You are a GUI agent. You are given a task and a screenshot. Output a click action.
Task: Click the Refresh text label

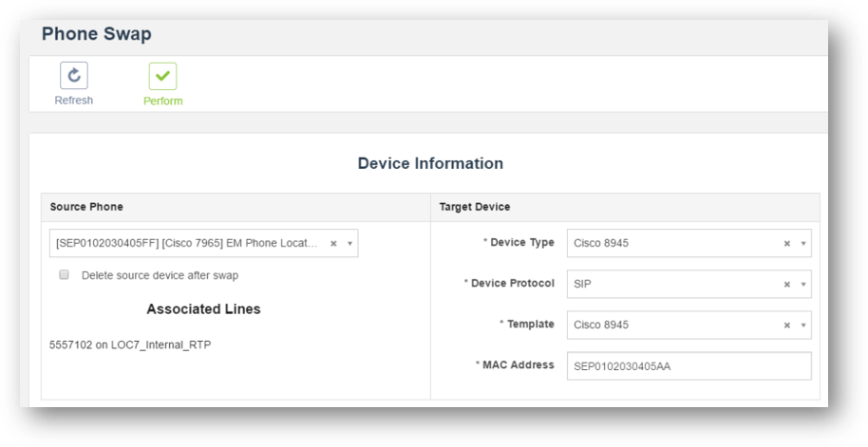point(74,101)
